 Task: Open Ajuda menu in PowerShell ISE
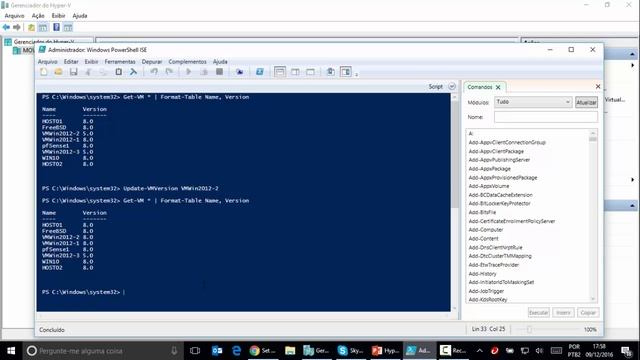pos(220,62)
